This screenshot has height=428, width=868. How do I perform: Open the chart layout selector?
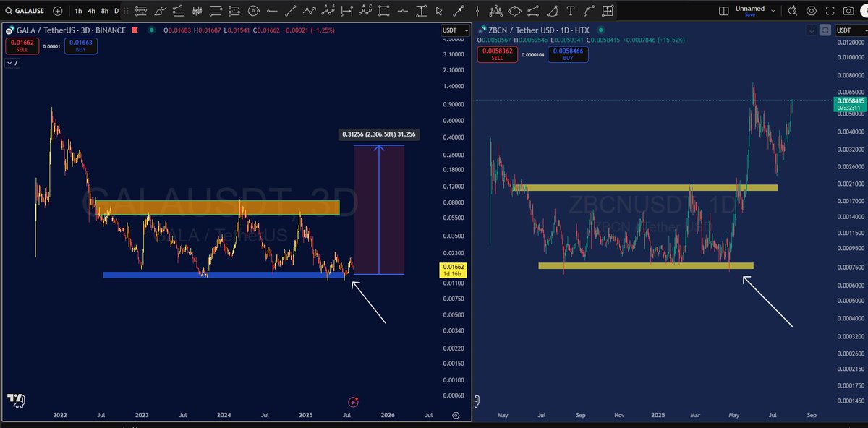pyautogui.click(x=724, y=11)
